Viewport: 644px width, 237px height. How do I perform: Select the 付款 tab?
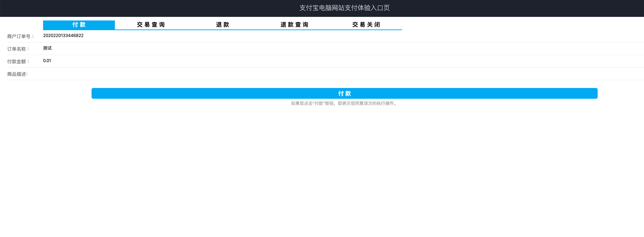pyautogui.click(x=79, y=25)
